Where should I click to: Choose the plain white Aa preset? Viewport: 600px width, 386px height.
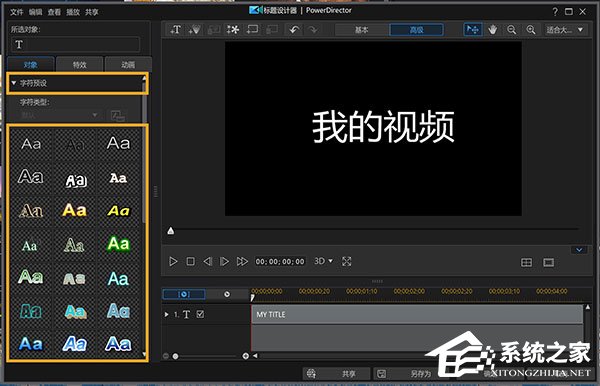31,144
